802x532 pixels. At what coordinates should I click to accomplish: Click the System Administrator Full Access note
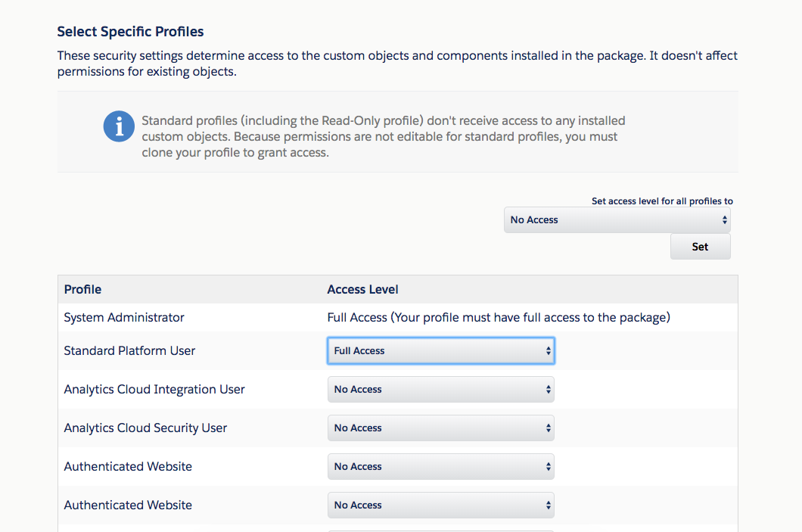tap(499, 318)
